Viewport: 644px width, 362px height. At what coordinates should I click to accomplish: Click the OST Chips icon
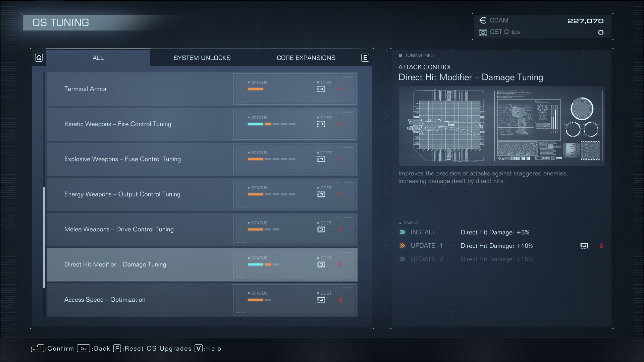pos(484,32)
